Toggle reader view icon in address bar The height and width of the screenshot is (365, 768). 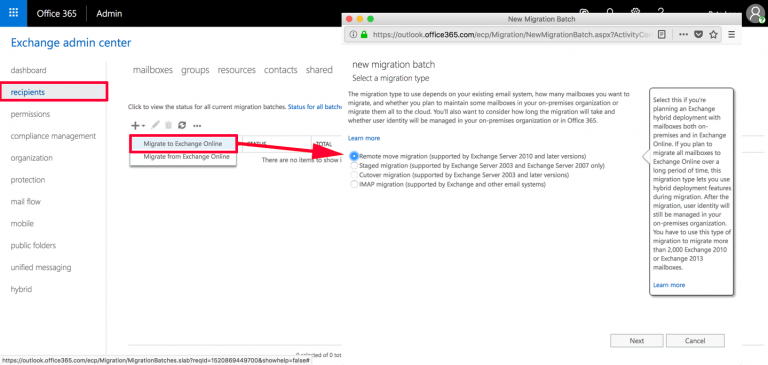pos(662,35)
